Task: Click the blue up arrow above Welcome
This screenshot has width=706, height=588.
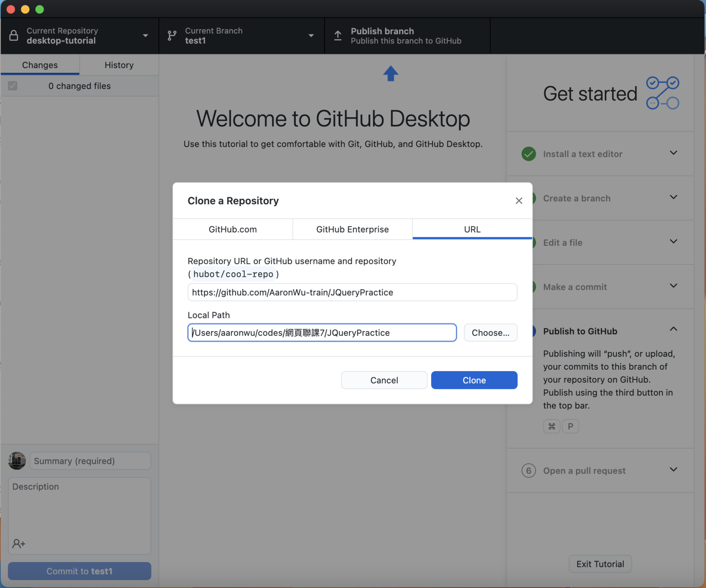Action: (390, 73)
